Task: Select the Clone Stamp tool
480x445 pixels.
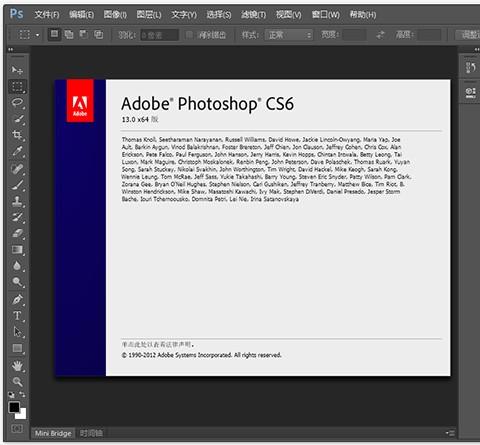Action: [17, 201]
